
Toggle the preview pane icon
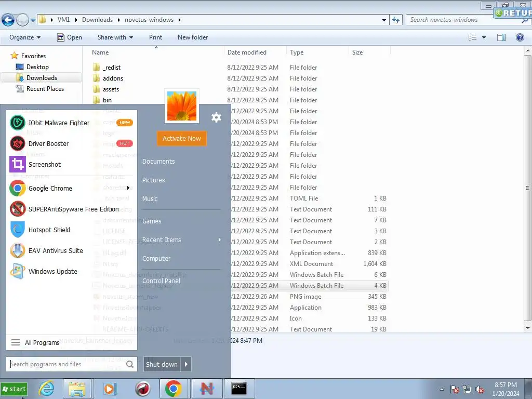point(501,37)
